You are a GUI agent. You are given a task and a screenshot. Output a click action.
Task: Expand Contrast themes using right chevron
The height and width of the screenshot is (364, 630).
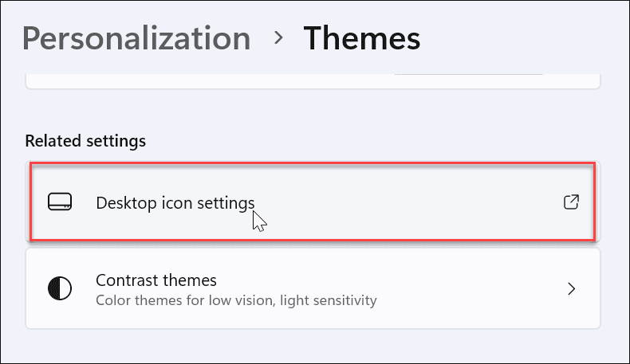(x=571, y=288)
